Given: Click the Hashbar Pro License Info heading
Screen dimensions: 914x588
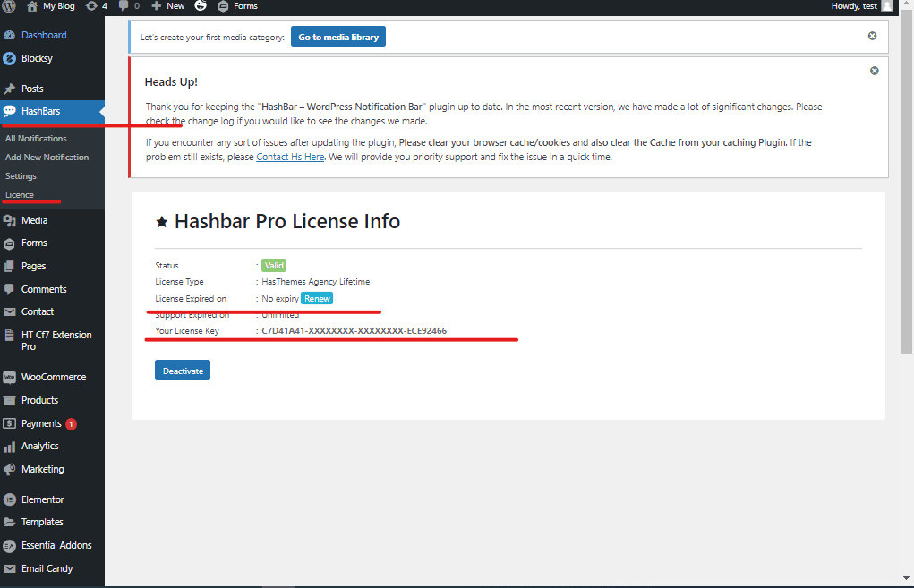Looking at the screenshot, I should [287, 221].
